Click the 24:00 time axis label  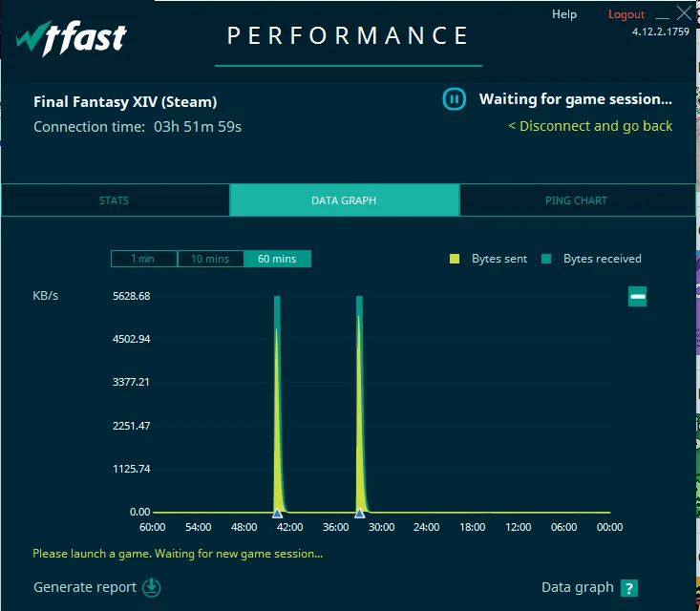pyautogui.click(x=426, y=527)
